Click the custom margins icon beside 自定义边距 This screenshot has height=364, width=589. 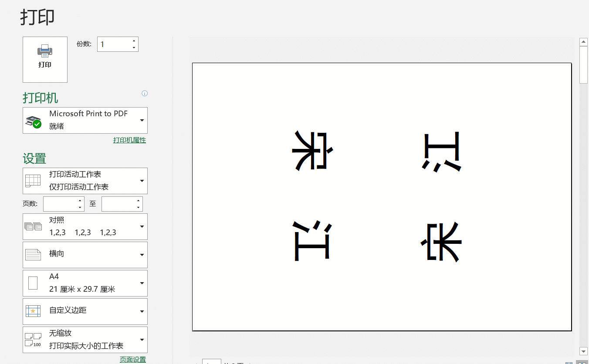[33, 311]
